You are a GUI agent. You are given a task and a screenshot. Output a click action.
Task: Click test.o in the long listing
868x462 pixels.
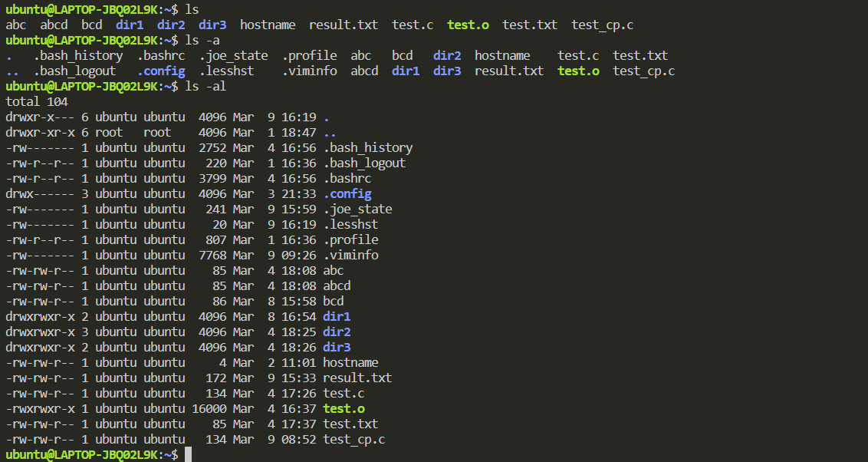344,409
